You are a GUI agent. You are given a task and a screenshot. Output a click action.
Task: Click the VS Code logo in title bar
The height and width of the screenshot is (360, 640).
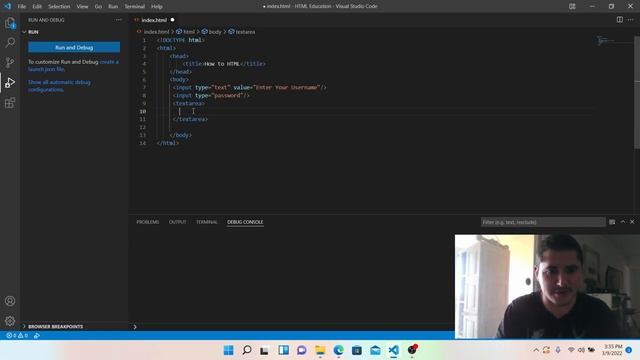[x=7, y=6]
